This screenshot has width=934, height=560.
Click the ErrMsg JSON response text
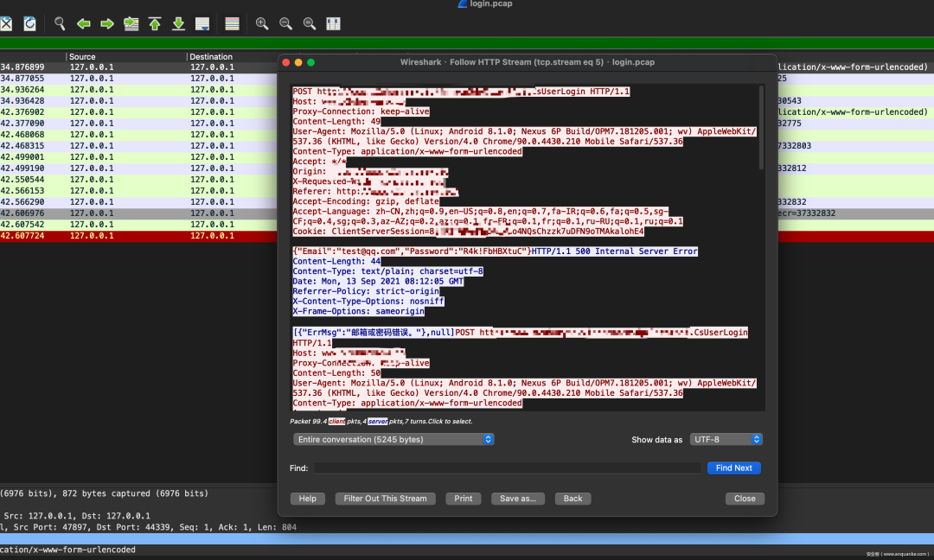pyautogui.click(x=374, y=333)
